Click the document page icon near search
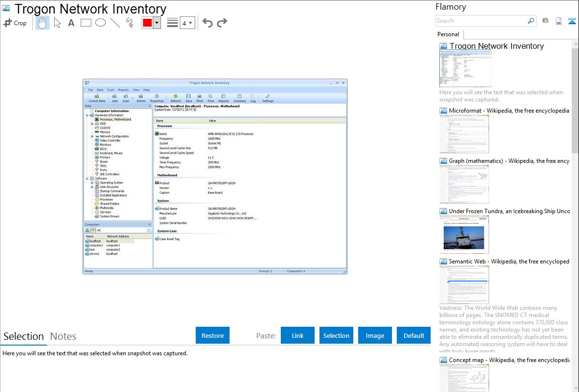Screen dimensions: 579x392 coord(559,21)
